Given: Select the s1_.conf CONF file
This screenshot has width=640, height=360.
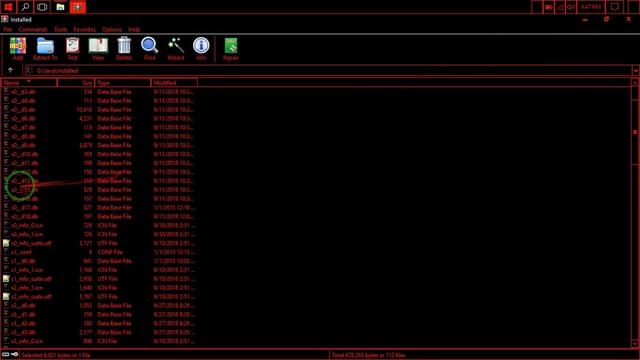Looking at the screenshot, I should [21, 252].
